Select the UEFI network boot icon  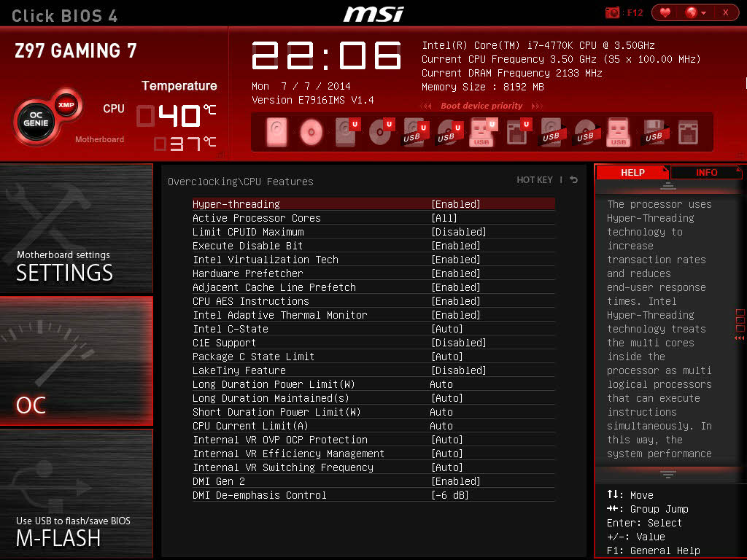(x=518, y=132)
